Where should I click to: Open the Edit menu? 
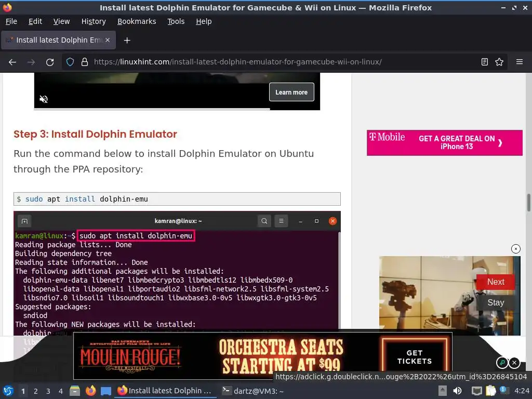point(35,21)
